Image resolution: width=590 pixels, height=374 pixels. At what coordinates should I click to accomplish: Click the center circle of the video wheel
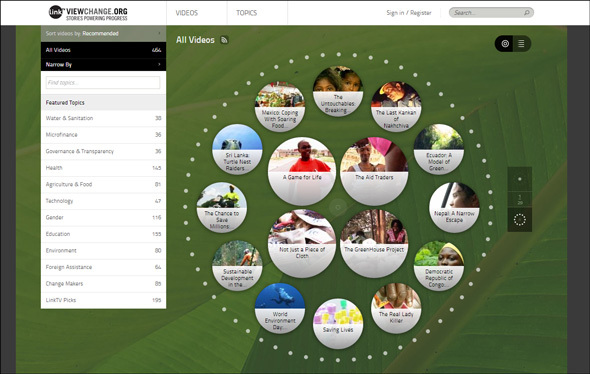(x=338, y=207)
